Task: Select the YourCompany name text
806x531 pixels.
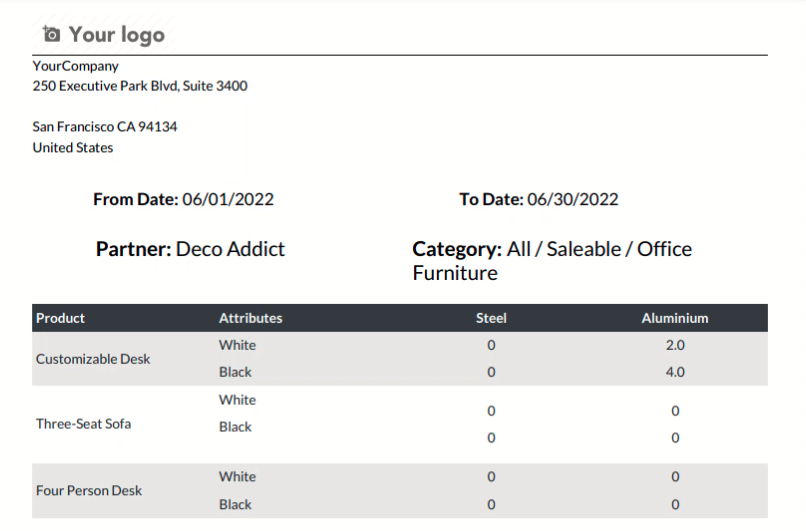Action: click(x=76, y=66)
